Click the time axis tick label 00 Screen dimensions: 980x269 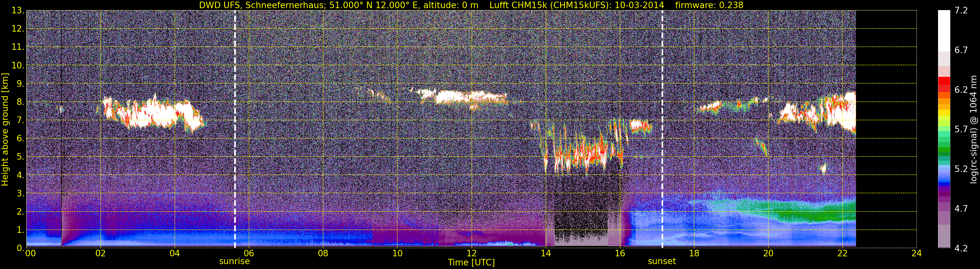point(31,254)
